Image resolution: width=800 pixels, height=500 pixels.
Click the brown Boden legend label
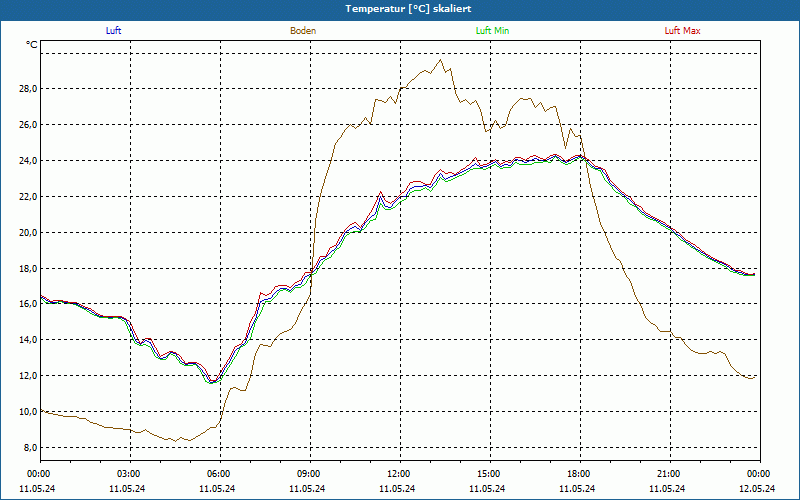point(303,31)
